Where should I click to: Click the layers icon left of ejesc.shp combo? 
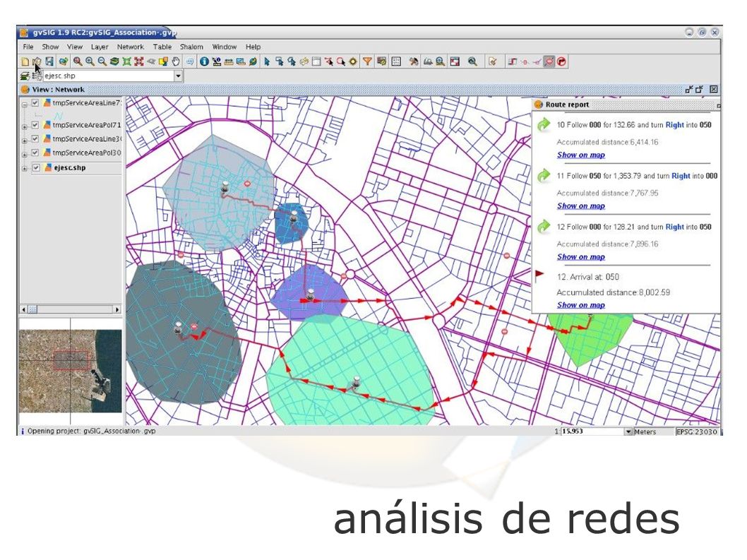click(x=25, y=76)
